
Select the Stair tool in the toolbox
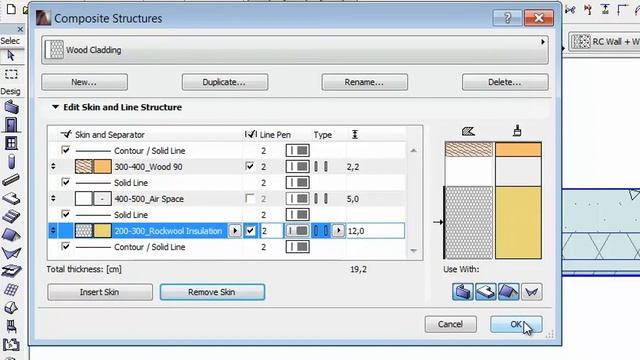point(11,216)
